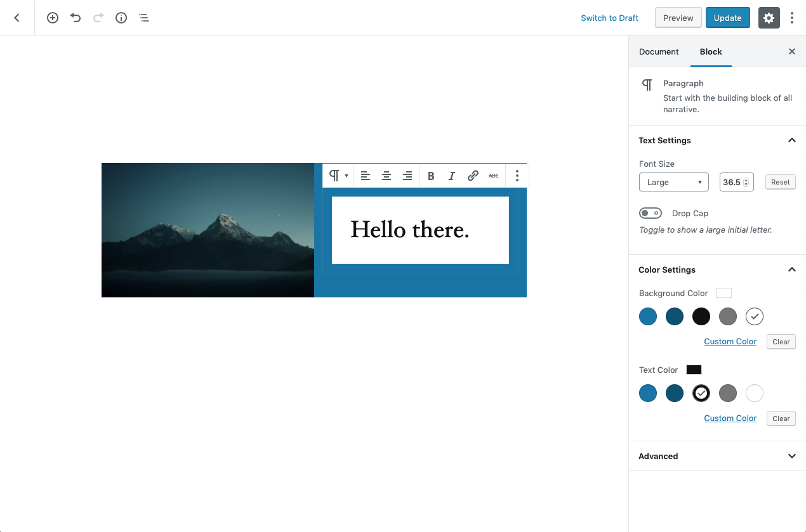The image size is (806, 532).
Task: Open the Font Size dropdown
Action: click(674, 182)
